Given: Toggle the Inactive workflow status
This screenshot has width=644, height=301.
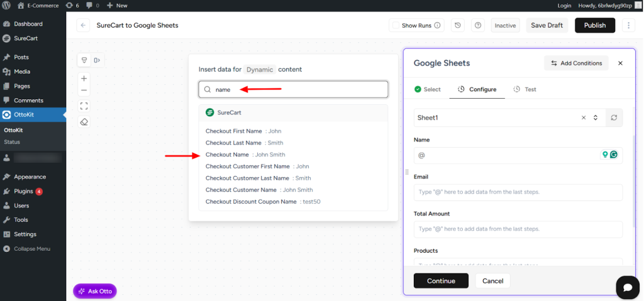Looking at the screenshot, I should point(505,25).
